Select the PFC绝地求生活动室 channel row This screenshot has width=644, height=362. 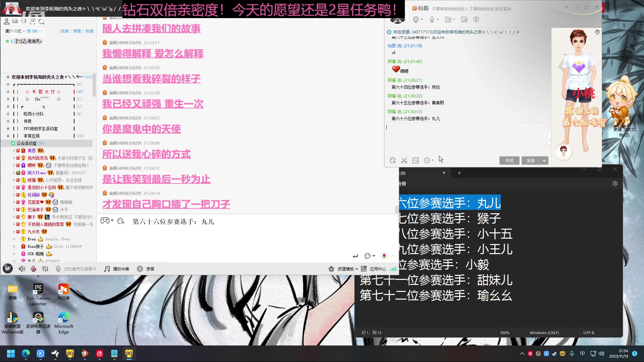point(47,128)
